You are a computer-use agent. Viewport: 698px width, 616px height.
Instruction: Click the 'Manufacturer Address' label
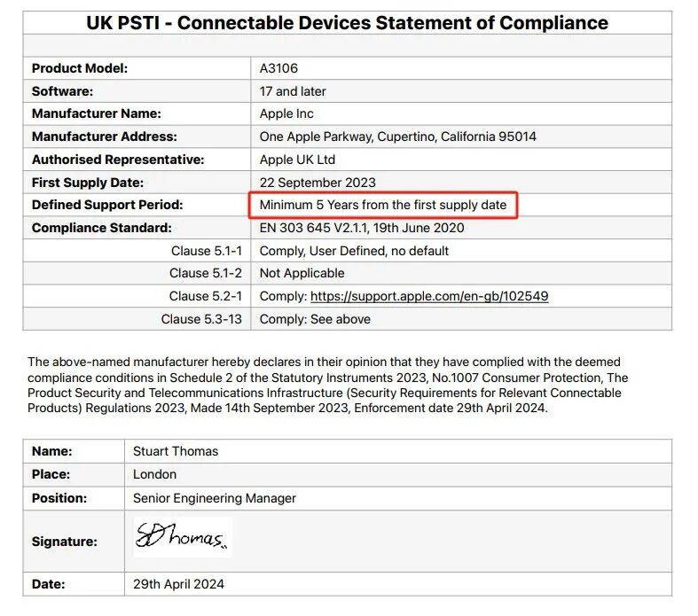coord(104,136)
